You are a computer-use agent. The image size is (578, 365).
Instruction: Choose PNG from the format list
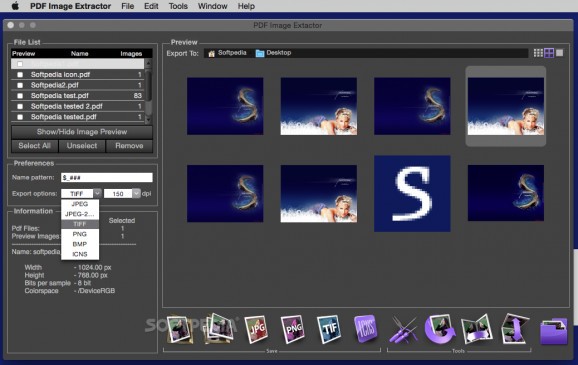pos(80,234)
